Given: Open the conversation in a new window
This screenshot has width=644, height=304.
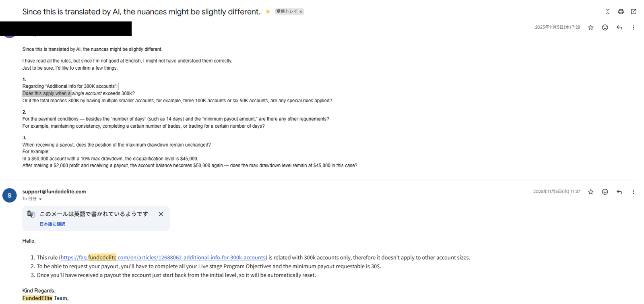Looking at the screenshot, I should click(634, 12).
